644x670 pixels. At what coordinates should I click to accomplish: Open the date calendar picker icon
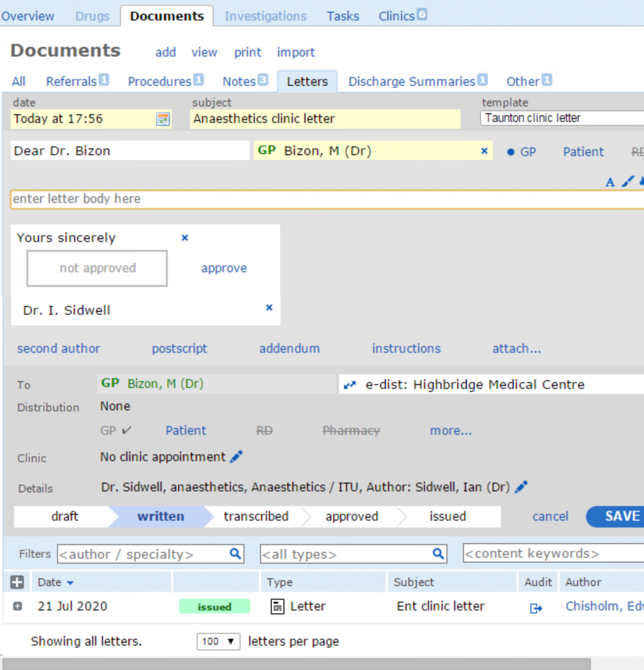pyautogui.click(x=163, y=119)
